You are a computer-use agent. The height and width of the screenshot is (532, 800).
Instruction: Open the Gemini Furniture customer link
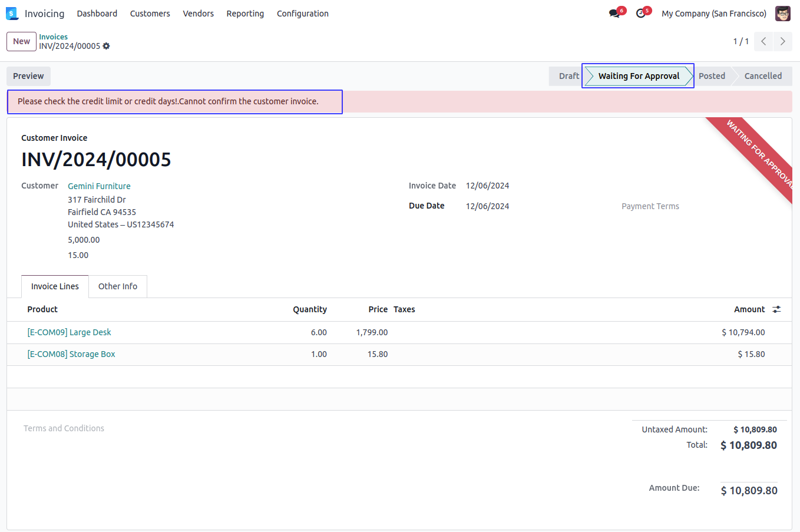[x=99, y=186]
